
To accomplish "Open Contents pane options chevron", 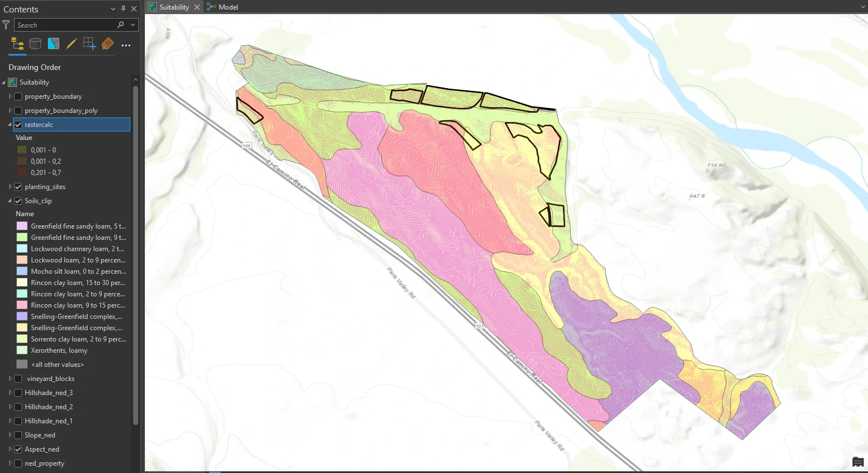I will [113, 9].
